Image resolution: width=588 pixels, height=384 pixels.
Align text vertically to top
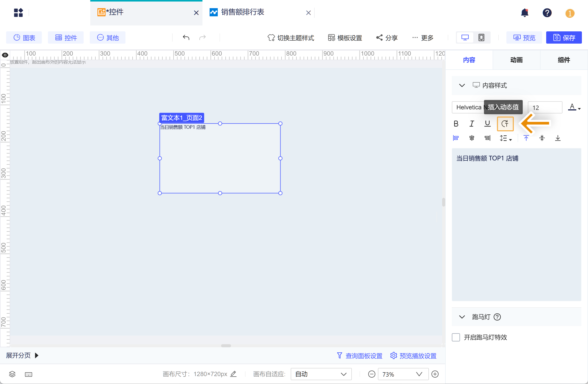pyautogui.click(x=526, y=138)
